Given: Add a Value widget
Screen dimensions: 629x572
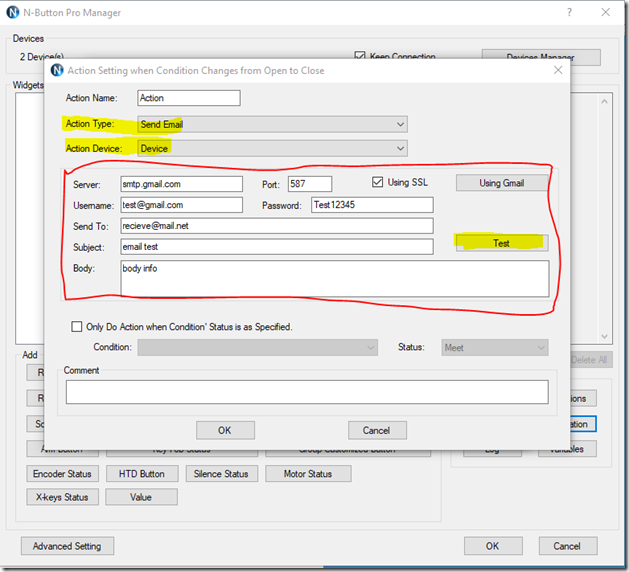Looking at the screenshot, I should click(141, 497).
